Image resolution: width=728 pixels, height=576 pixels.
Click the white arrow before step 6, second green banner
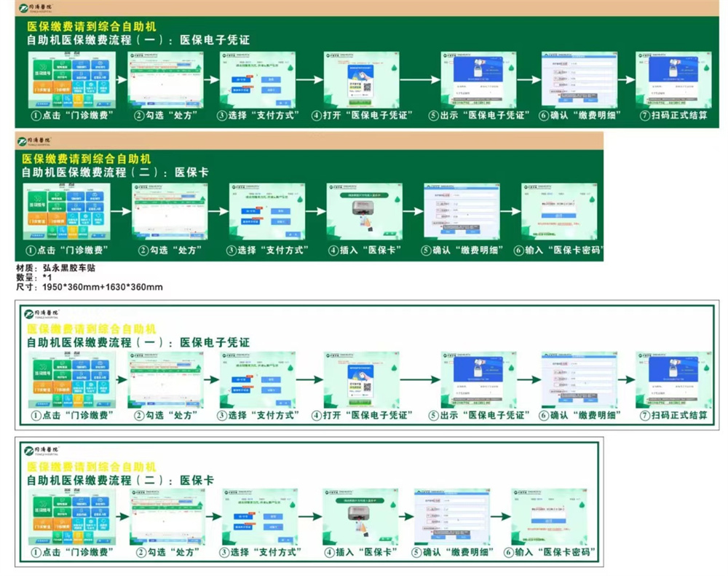pos(510,211)
